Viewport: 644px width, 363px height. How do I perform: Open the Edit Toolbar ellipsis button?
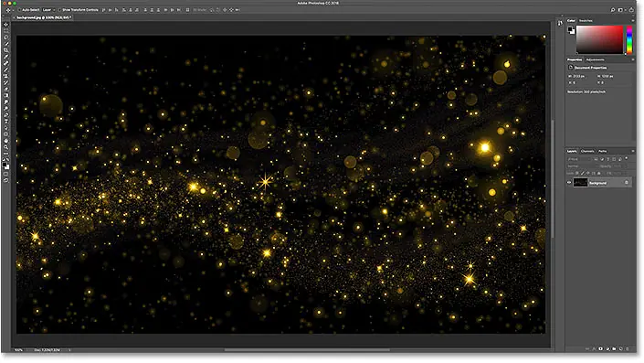click(5, 154)
